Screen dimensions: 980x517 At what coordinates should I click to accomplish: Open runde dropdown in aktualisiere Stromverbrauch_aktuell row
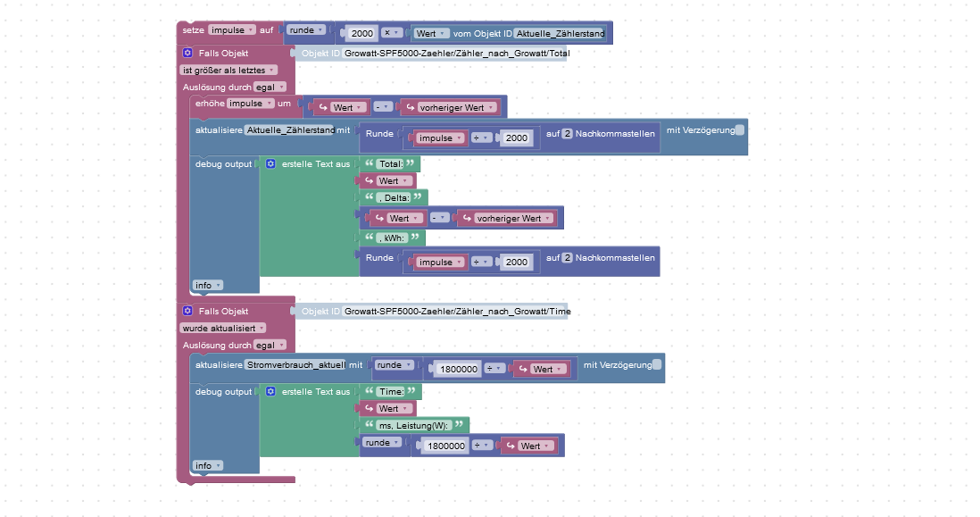pyautogui.click(x=394, y=364)
